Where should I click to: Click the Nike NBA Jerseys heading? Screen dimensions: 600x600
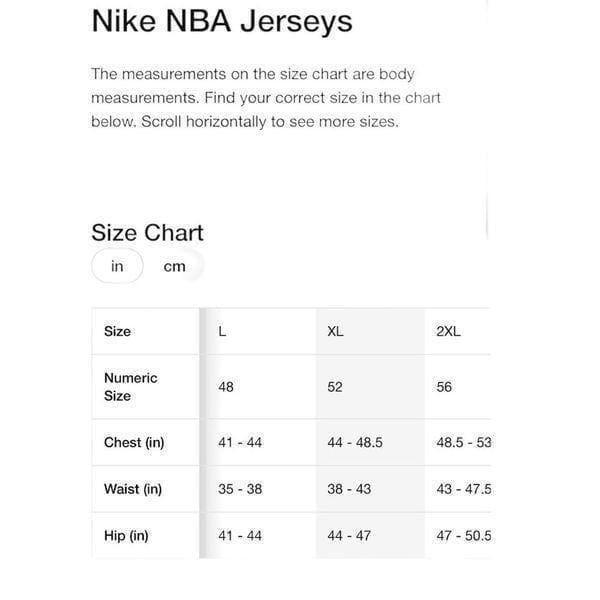(x=222, y=21)
